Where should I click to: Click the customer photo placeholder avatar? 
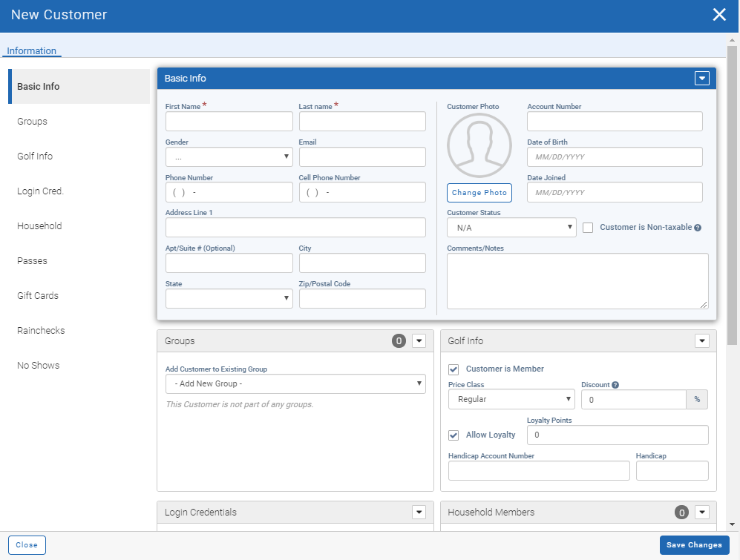[x=479, y=145]
